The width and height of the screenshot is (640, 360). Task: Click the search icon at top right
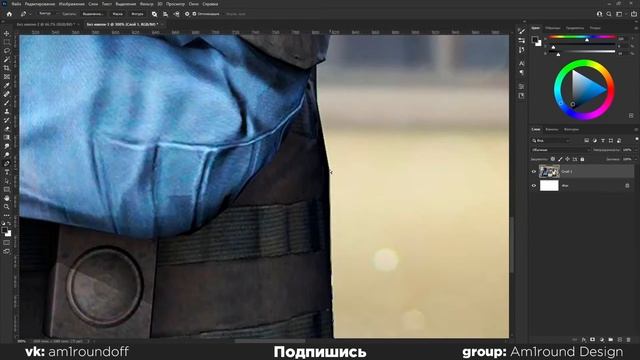(x=609, y=14)
